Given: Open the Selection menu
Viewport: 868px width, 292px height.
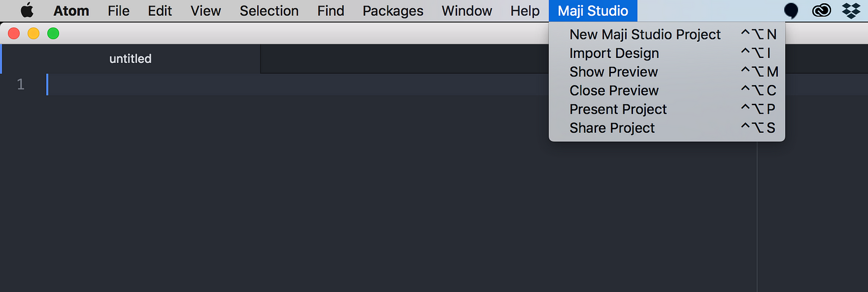Looking at the screenshot, I should click(x=269, y=11).
